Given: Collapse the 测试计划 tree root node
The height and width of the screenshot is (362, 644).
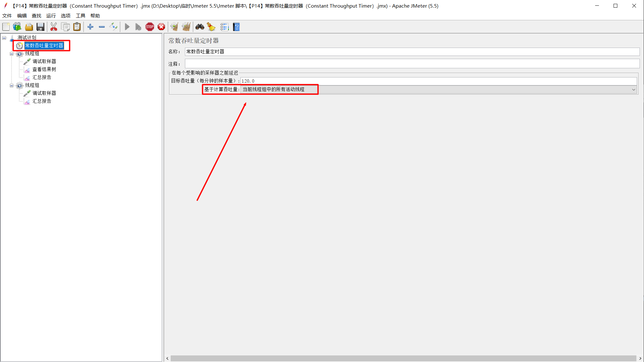Looking at the screenshot, I should pos(4,38).
